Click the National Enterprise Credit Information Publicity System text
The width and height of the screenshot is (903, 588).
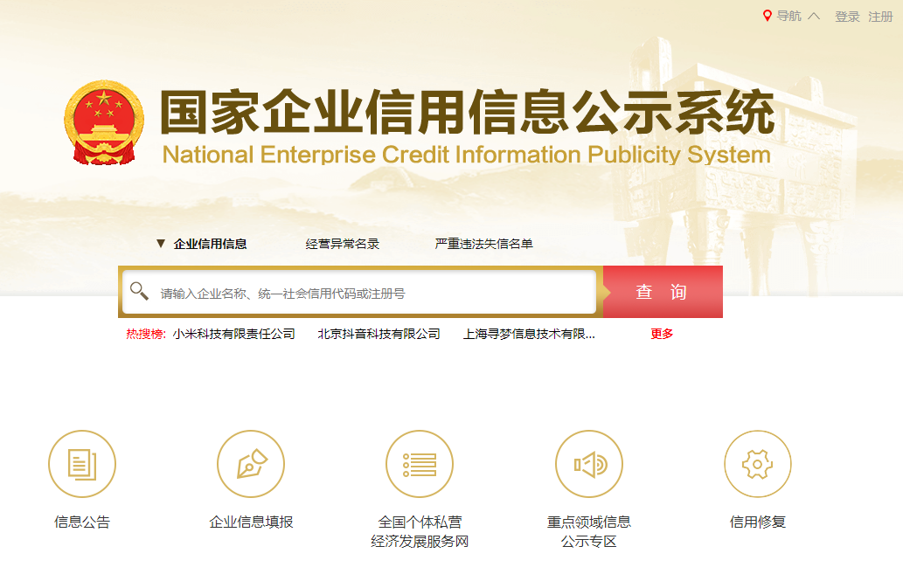[x=467, y=155]
